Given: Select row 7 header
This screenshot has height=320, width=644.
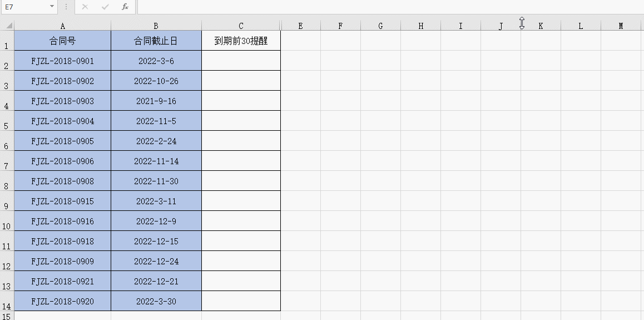Looking at the screenshot, I should click(x=7, y=161).
